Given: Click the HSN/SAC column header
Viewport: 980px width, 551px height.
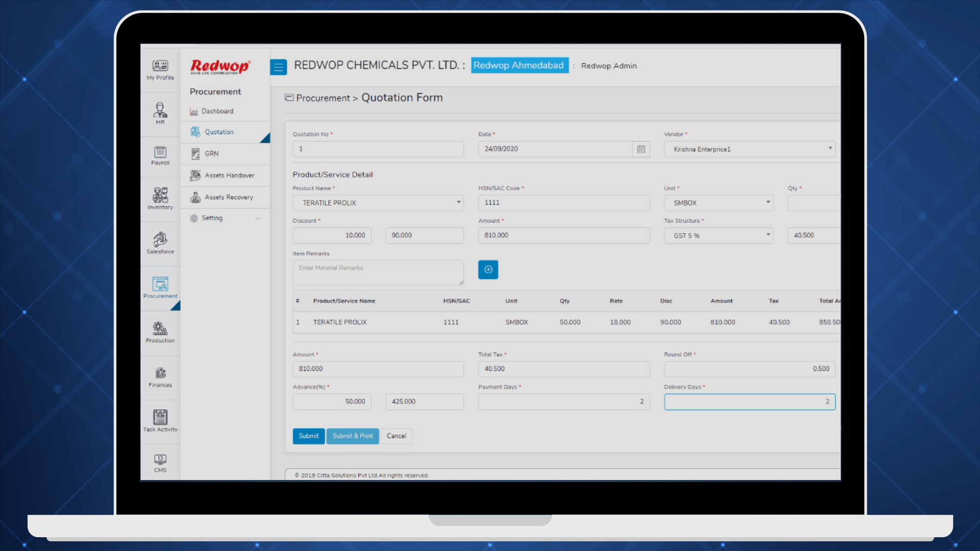Looking at the screenshot, I should [456, 301].
